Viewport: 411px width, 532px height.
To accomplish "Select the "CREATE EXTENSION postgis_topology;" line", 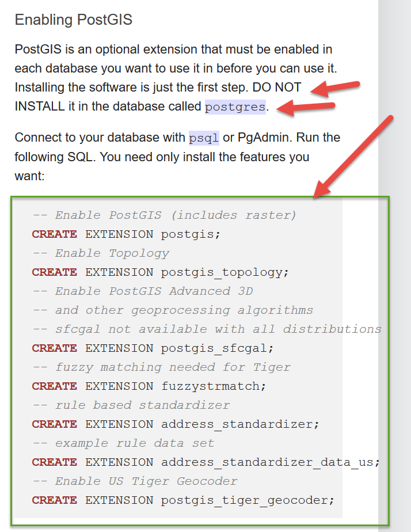I will 161,272.
